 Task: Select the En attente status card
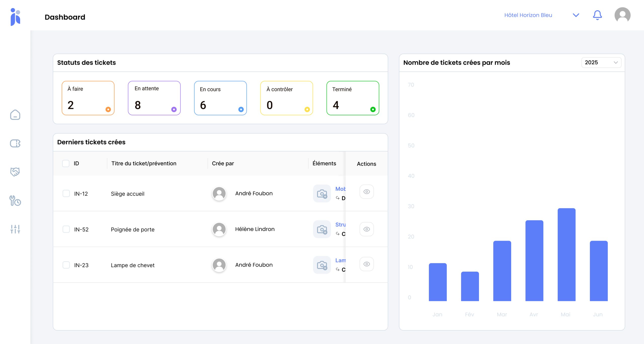tap(154, 98)
